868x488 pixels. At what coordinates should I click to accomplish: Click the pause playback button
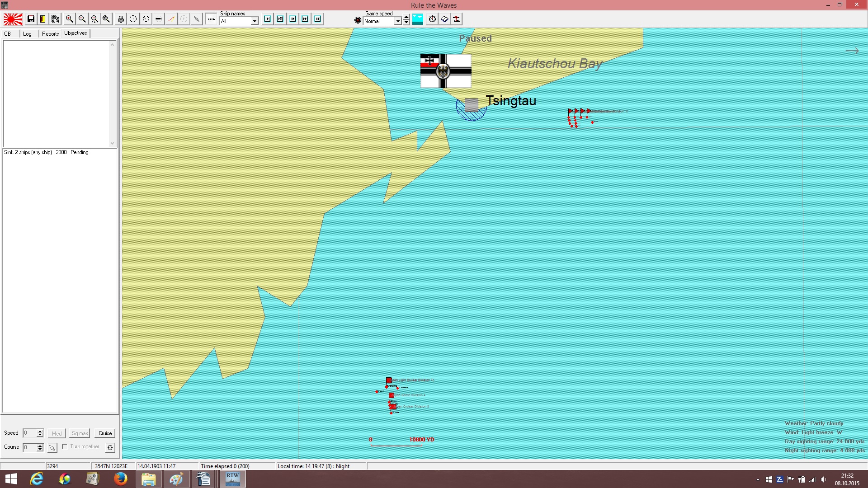pos(318,19)
